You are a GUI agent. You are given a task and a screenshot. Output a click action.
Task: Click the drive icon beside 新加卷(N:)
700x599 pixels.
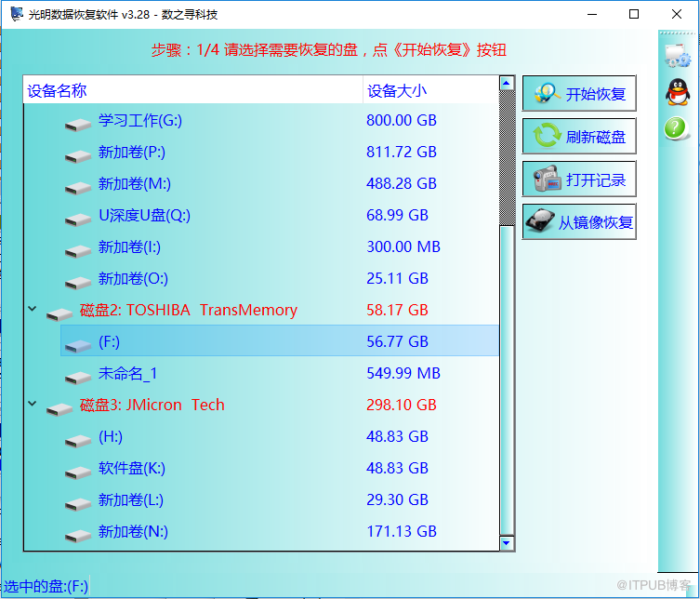coord(78,536)
